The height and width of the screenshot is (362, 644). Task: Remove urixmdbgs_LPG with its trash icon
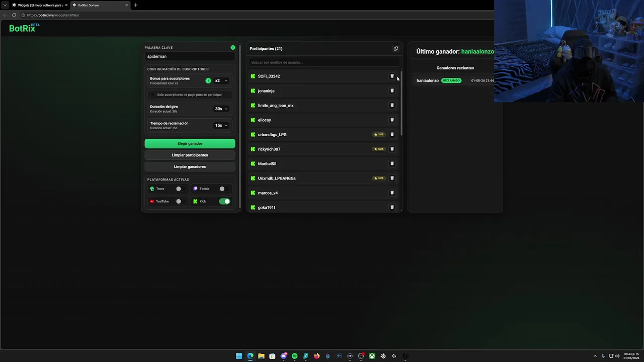[392, 135]
